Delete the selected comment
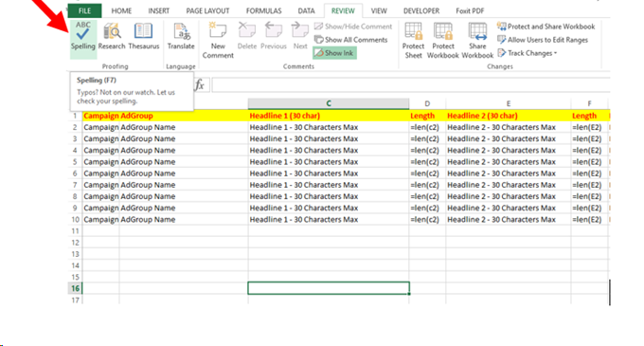 (247, 37)
